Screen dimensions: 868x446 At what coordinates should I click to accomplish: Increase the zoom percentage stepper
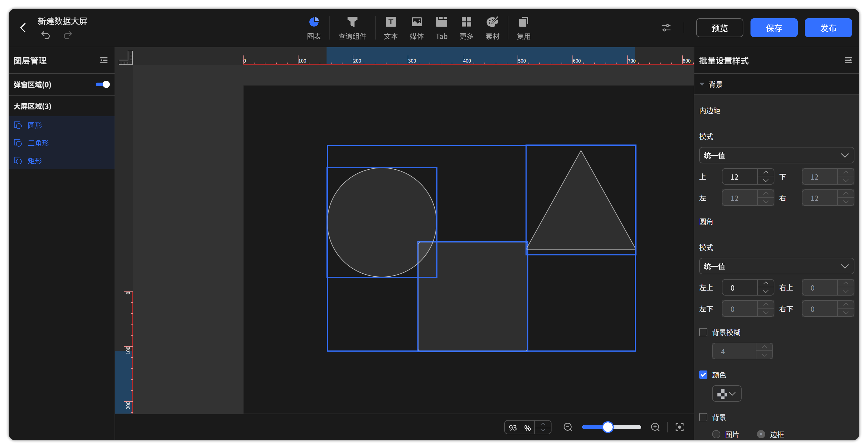(543, 424)
